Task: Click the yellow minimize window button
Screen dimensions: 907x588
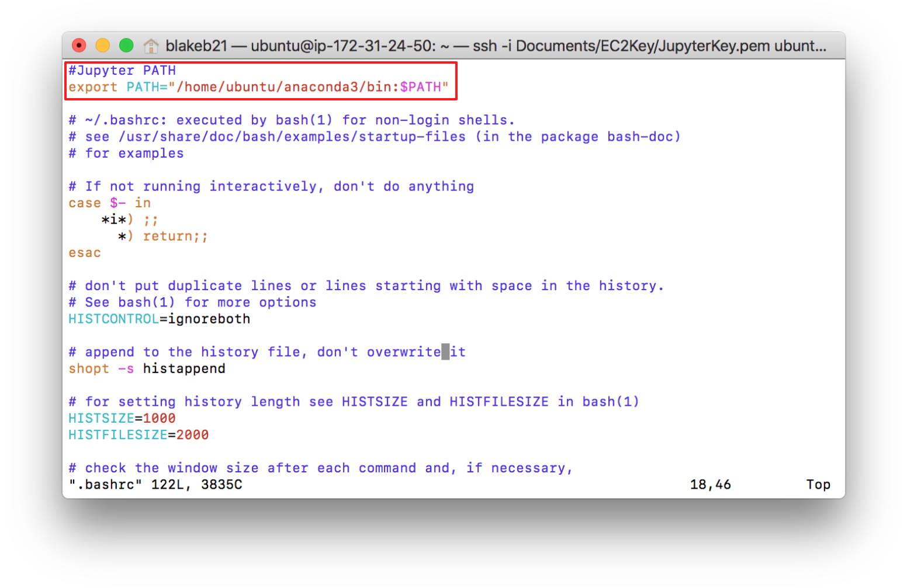Action: click(x=103, y=45)
